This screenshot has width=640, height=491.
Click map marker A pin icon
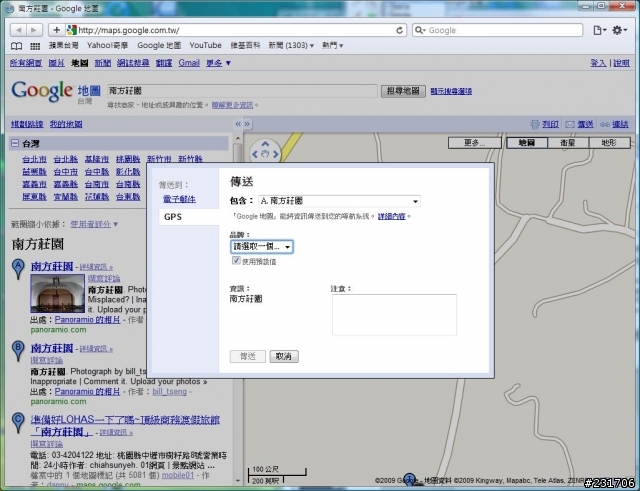(18, 269)
